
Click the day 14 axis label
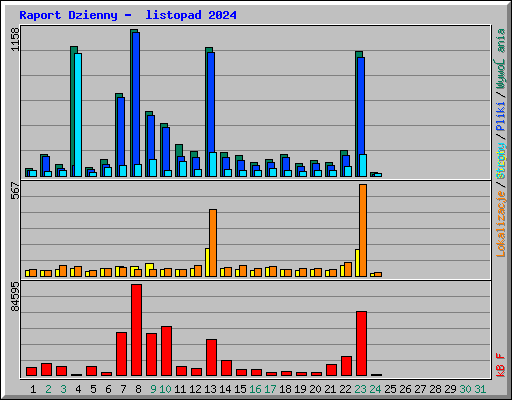tap(225, 389)
